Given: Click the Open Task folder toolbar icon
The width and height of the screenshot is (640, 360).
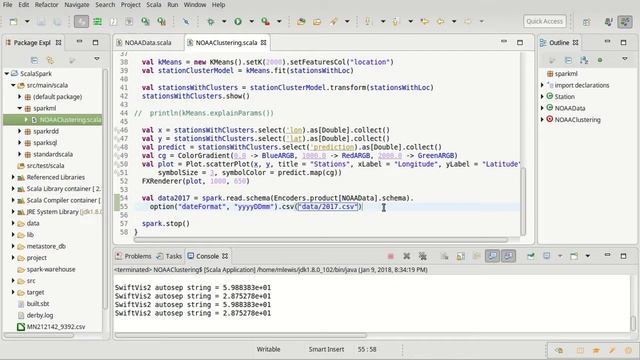Looking at the screenshot, I should click(317, 21).
